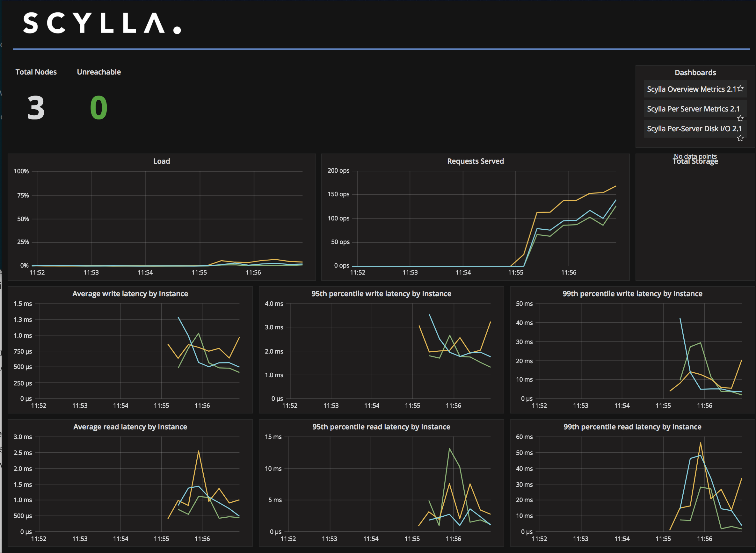Click the Scylla logo
This screenshot has width=756, height=553.
pyautogui.click(x=102, y=23)
